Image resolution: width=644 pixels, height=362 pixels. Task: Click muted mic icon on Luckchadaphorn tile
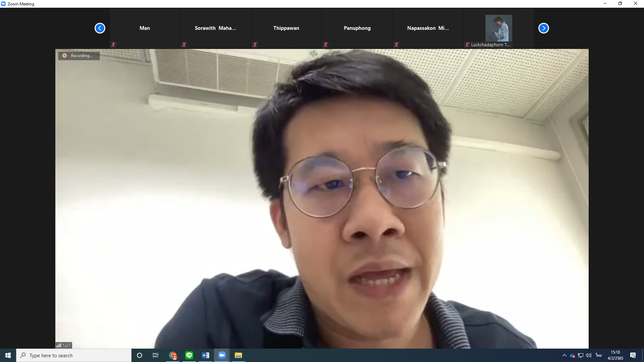(467, 45)
